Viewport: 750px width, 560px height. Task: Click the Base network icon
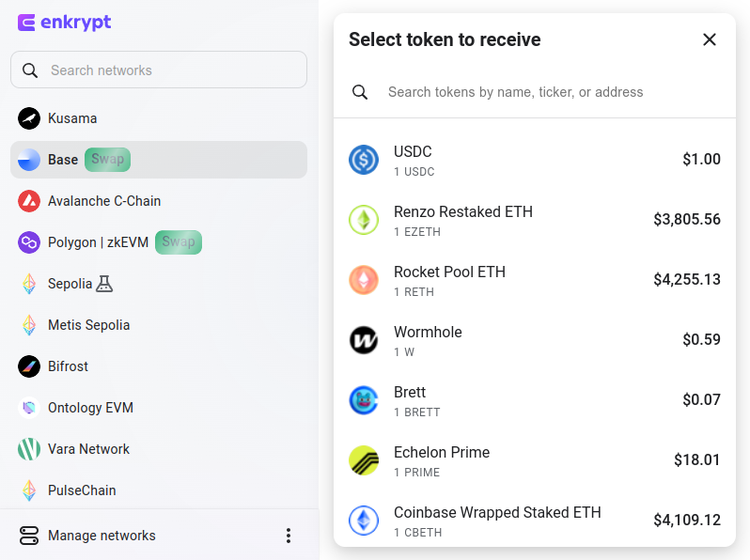tap(29, 160)
